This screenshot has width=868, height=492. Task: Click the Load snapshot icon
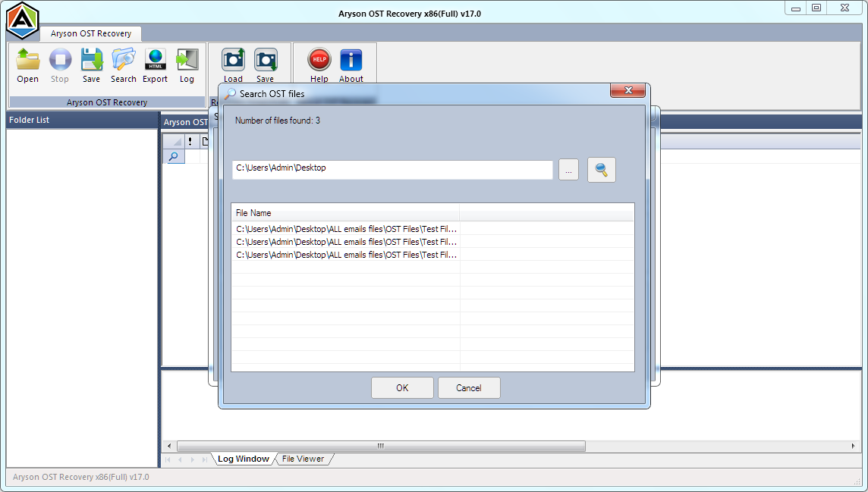point(233,66)
